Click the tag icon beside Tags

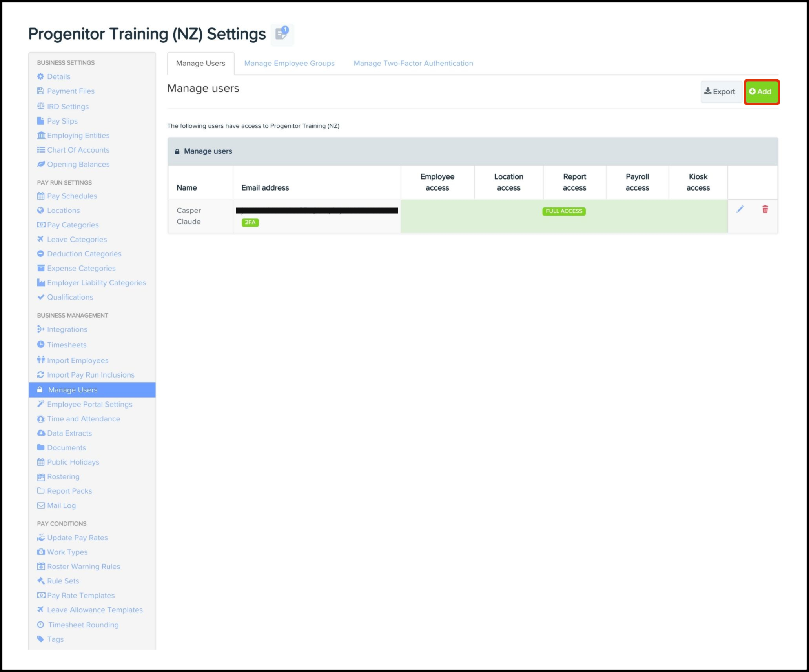click(x=40, y=639)
